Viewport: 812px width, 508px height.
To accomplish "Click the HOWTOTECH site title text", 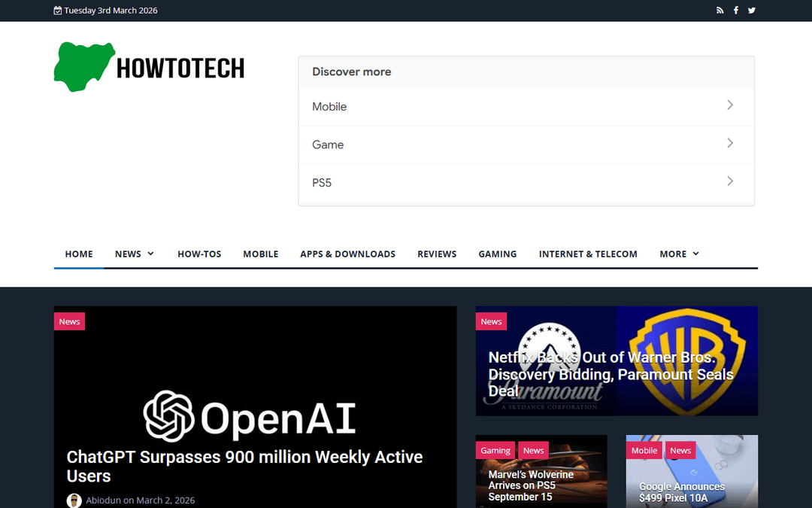I will click(x=180, y=68).
